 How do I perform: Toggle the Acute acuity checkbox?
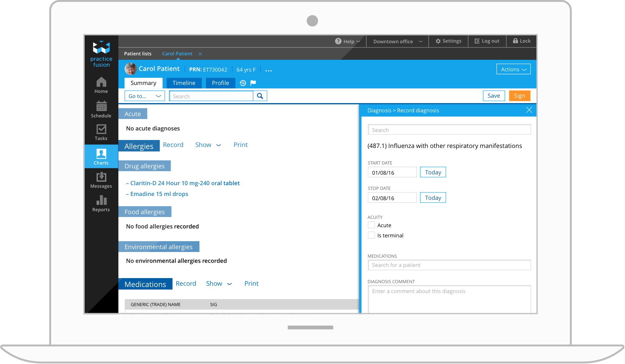371,225
